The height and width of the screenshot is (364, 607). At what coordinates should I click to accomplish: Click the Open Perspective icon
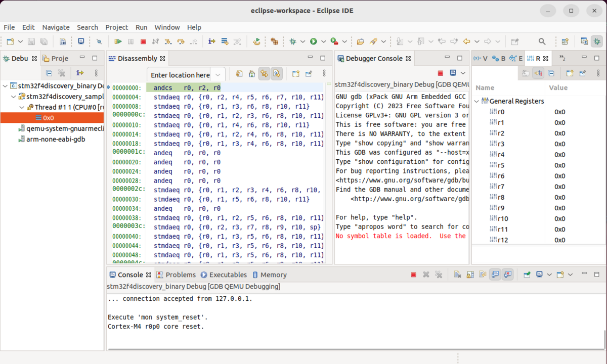tap(566, 41)
